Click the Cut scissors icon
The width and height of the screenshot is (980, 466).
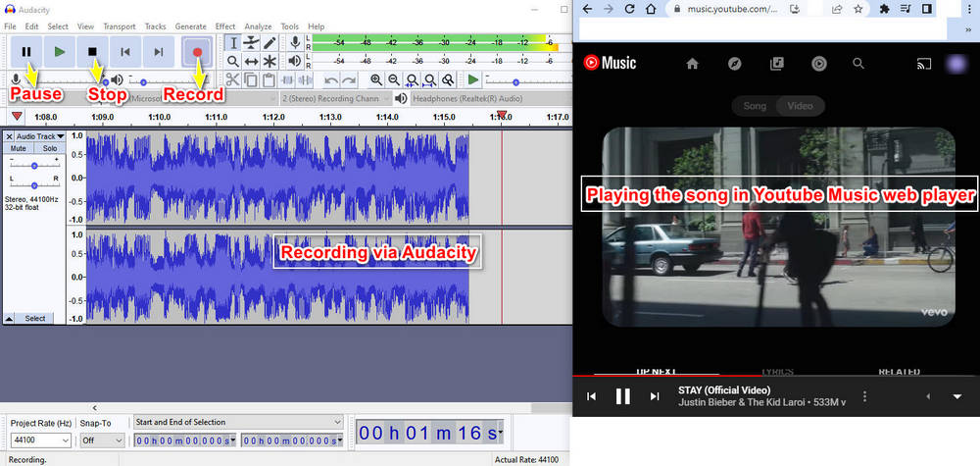point(233,79)
